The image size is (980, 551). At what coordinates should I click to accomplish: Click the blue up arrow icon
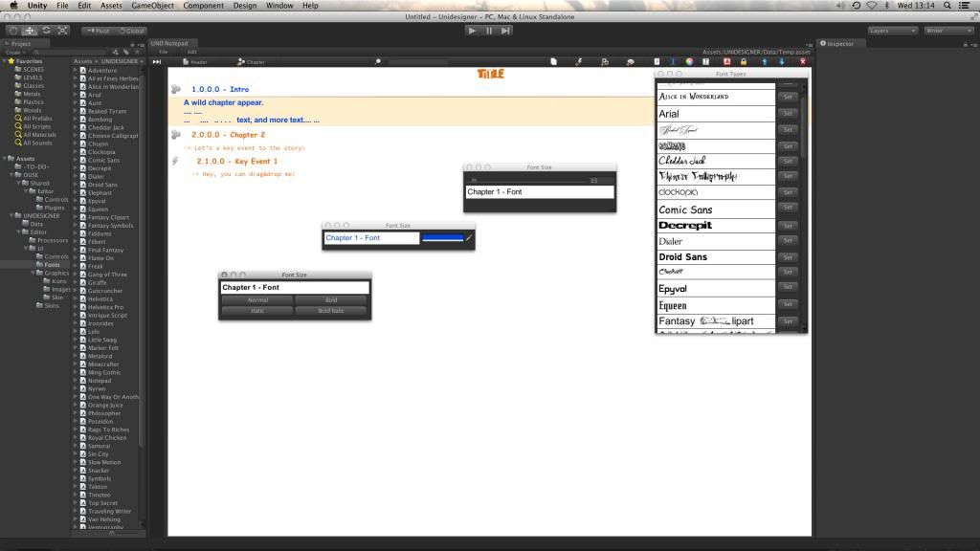click(765, 62)
